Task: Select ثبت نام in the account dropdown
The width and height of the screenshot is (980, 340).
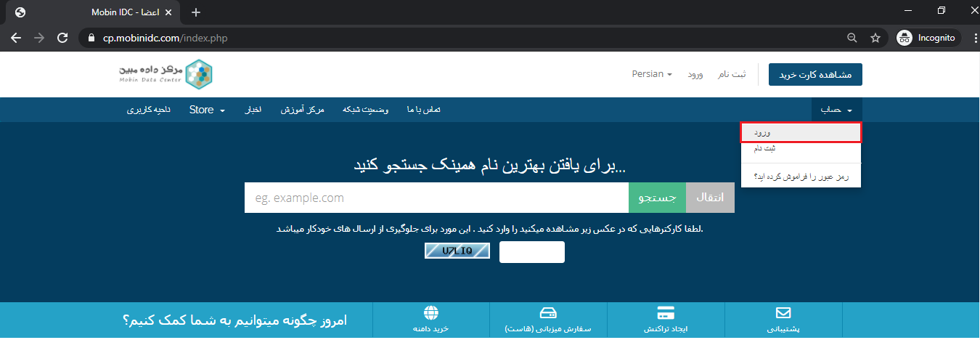Action: (801, 148)
